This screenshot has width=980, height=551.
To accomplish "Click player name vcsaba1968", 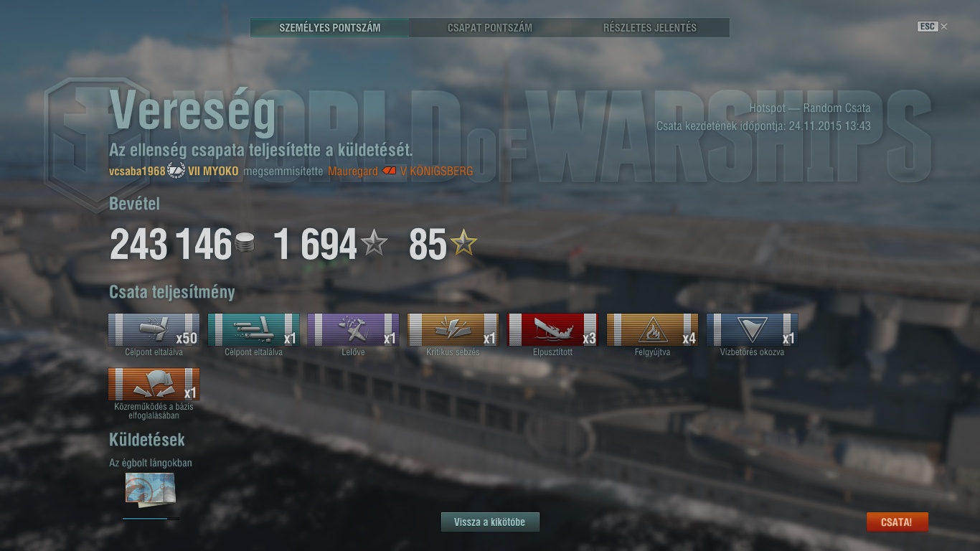I will click(137, 171).
